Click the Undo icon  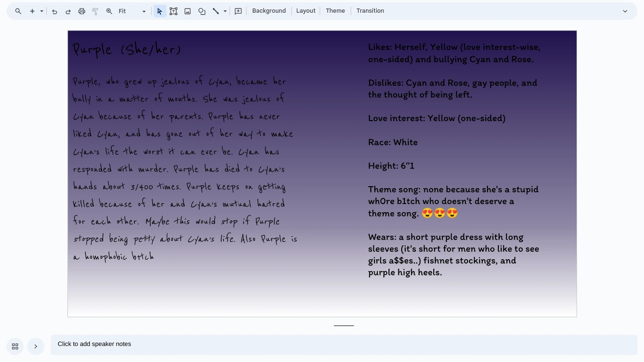point(54,11)
